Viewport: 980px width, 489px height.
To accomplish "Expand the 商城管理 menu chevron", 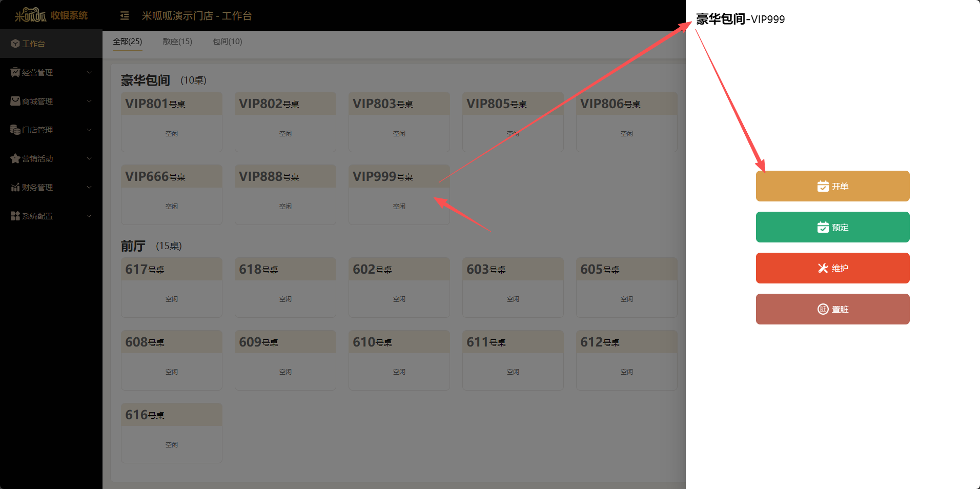I will [x=89, y=101].
